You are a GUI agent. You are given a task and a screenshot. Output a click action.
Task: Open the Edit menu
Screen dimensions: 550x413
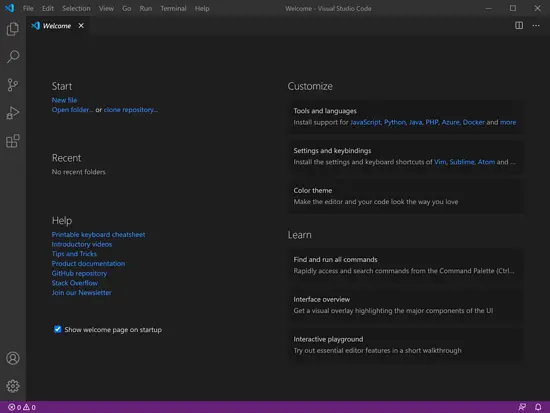(x=48, y=8)
